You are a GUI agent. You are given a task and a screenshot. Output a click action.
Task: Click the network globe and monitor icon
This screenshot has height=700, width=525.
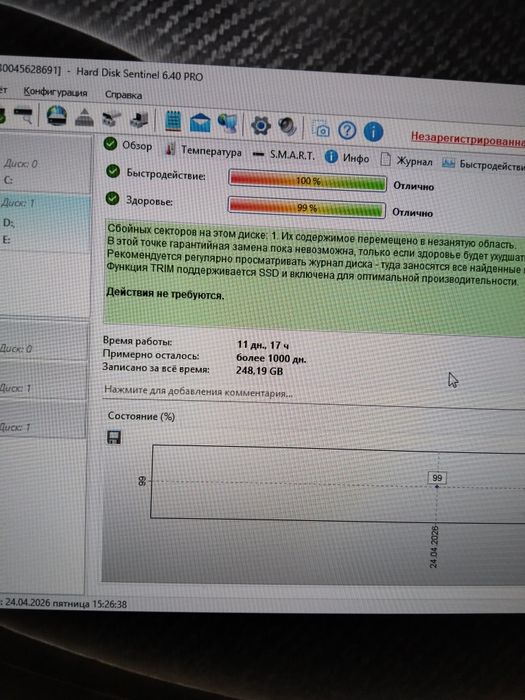pos(228,124)
